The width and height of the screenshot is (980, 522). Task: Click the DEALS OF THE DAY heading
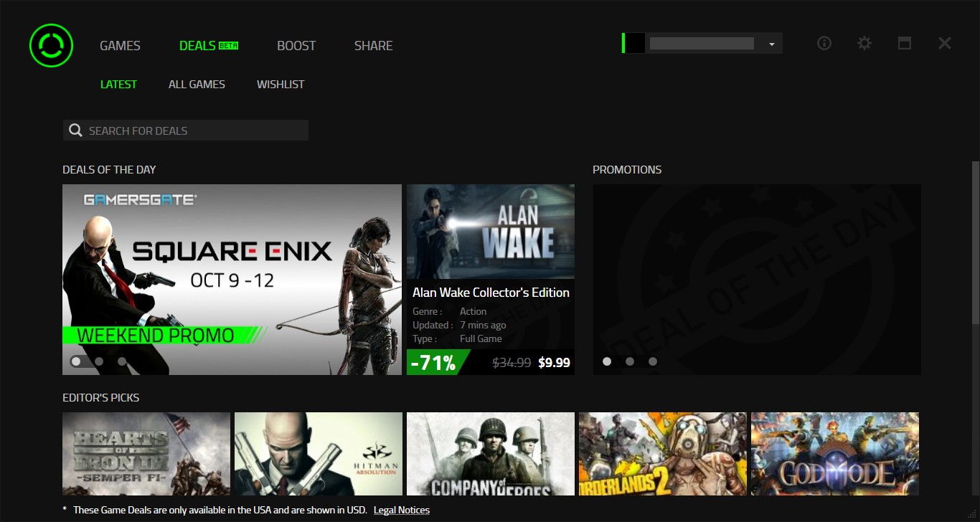click(109, 170)
